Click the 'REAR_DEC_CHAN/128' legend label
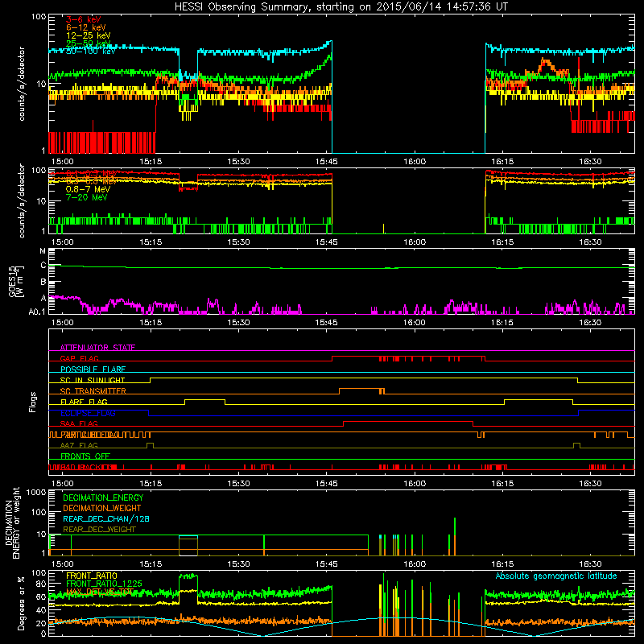 (106, 518)
